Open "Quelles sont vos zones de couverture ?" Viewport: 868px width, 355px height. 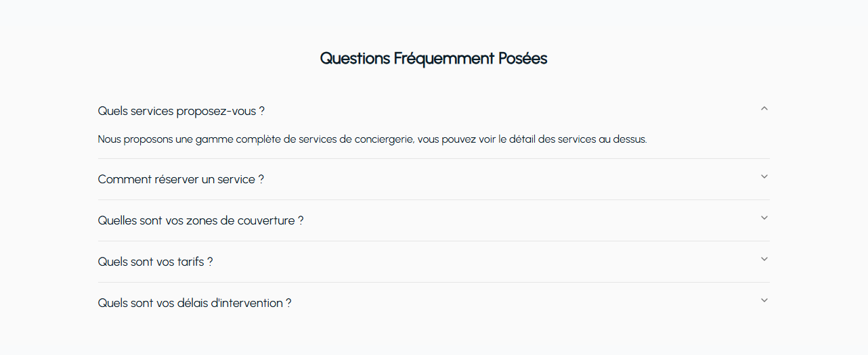pyautogui.click(x=200, y=220)
